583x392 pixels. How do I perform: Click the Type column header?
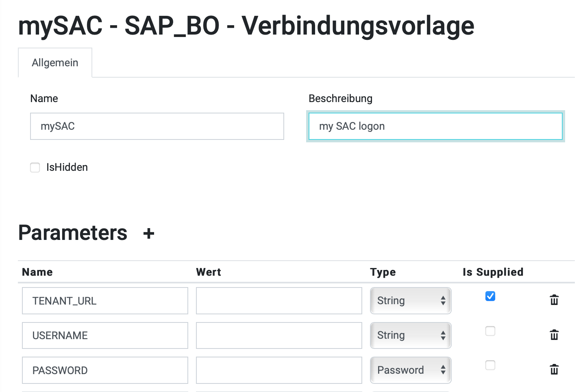pyautogui.click(x=383, y=272)
